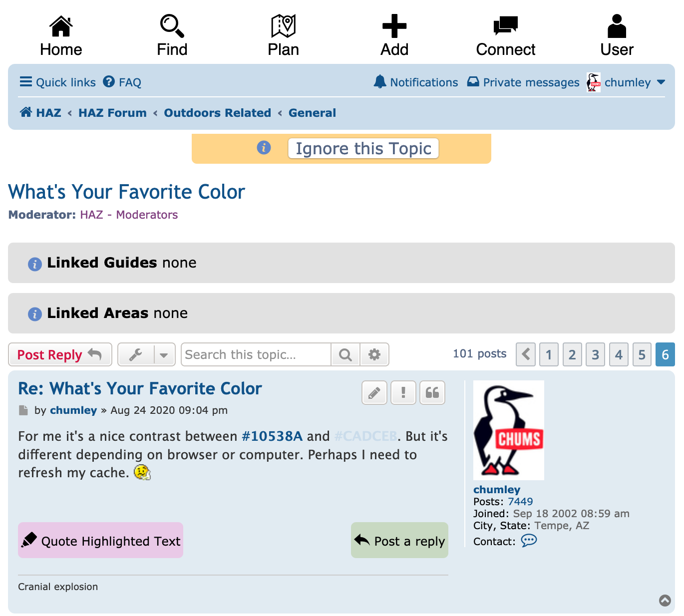
Task: Open the topic tools wrench dropdown
Action: tap(146, 355)
